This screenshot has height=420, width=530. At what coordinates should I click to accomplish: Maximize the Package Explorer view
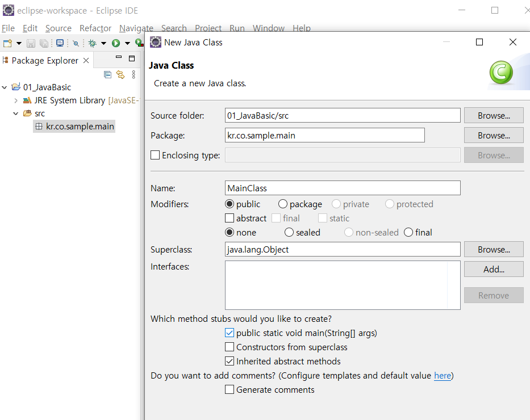click(x=132, y=58)
